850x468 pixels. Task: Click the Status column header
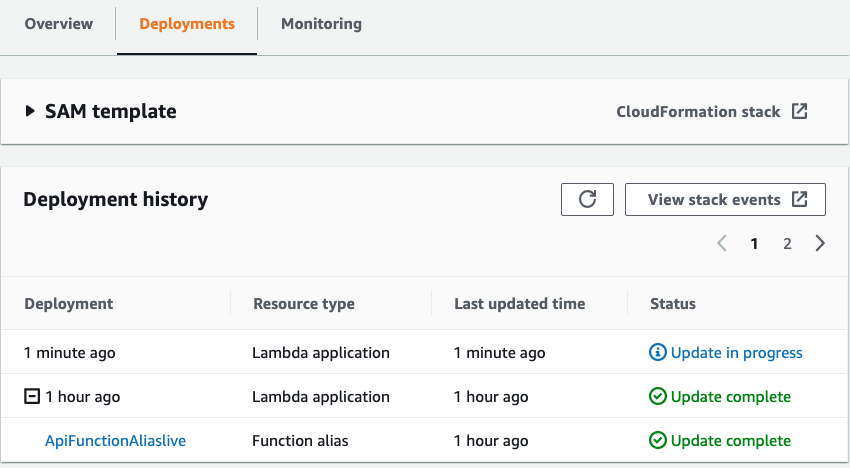pyautogui.click(x=673, y=304)
